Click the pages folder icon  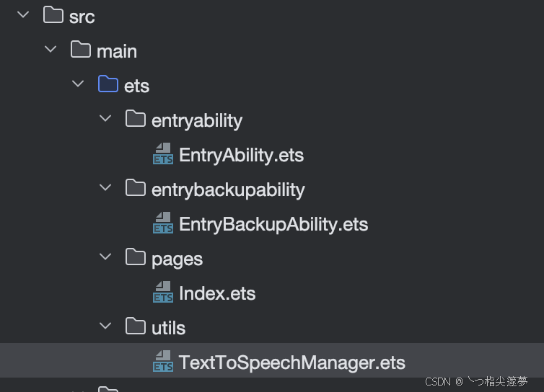[136, 257]
